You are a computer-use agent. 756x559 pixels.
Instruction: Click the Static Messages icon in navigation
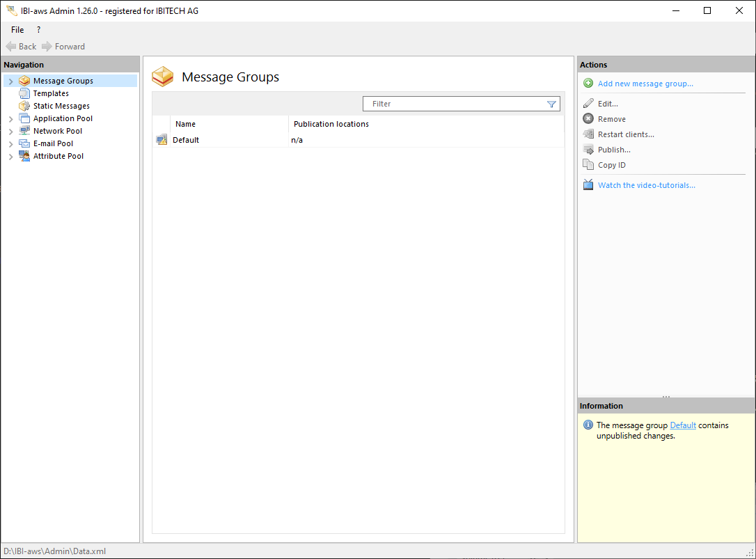click(24, 106)
